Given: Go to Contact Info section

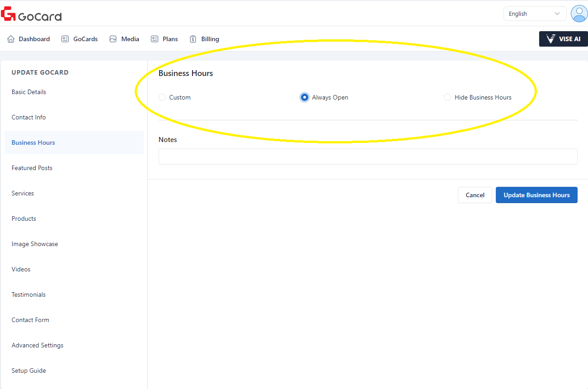Looking at the screenshot, I should 29,117.
